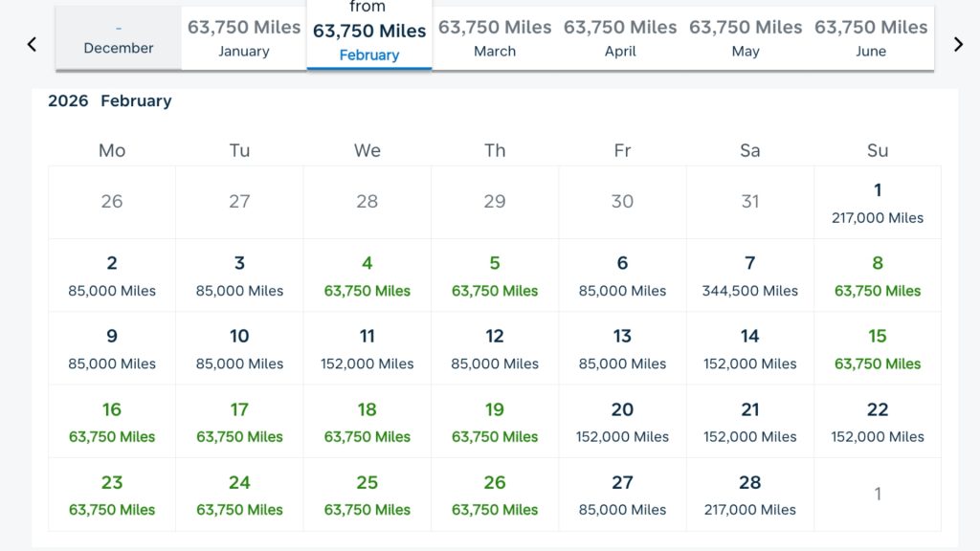
Task: Choose February 7 costing 344,500 Miles
Action: tap(750, 275)
